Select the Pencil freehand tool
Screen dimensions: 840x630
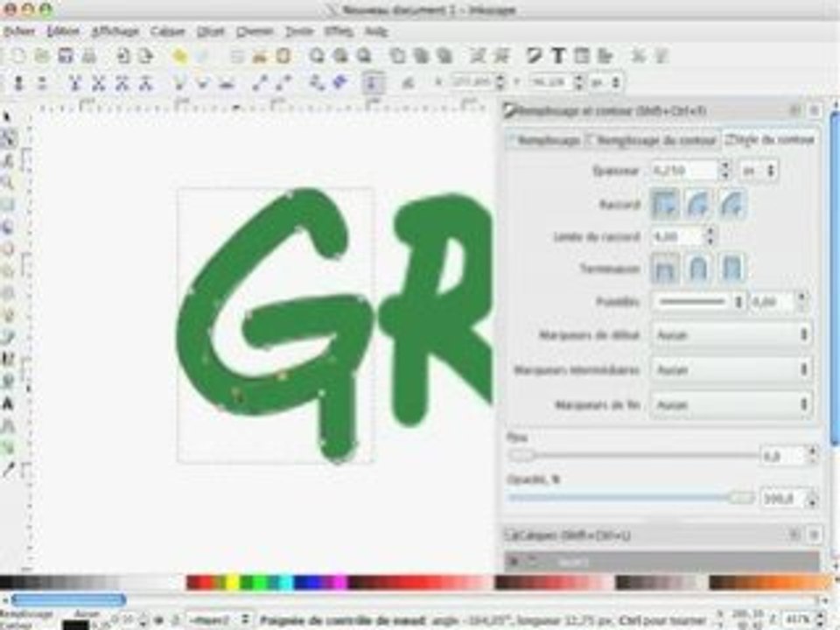click(8, 315)
